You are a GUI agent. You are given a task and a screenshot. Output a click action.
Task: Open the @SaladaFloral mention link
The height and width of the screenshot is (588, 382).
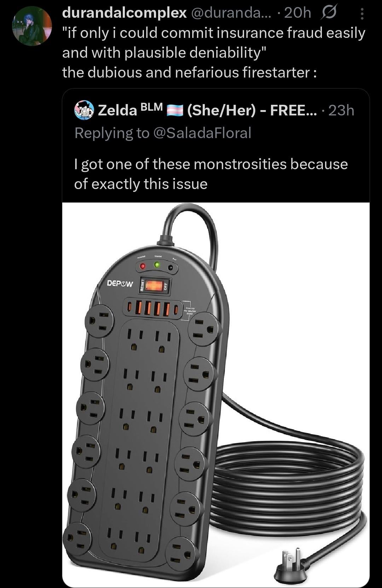tap(202, 133)
